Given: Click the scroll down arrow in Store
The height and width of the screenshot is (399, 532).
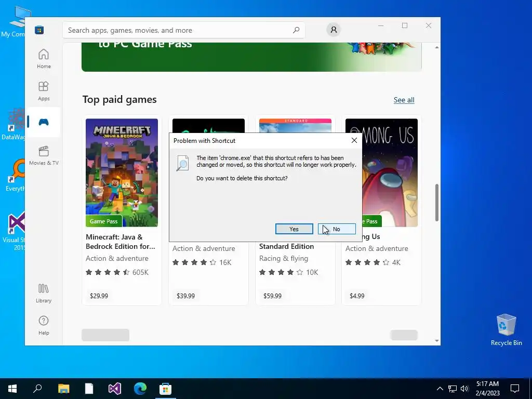Looking at the screenshot, I should [x=436, y=341].
